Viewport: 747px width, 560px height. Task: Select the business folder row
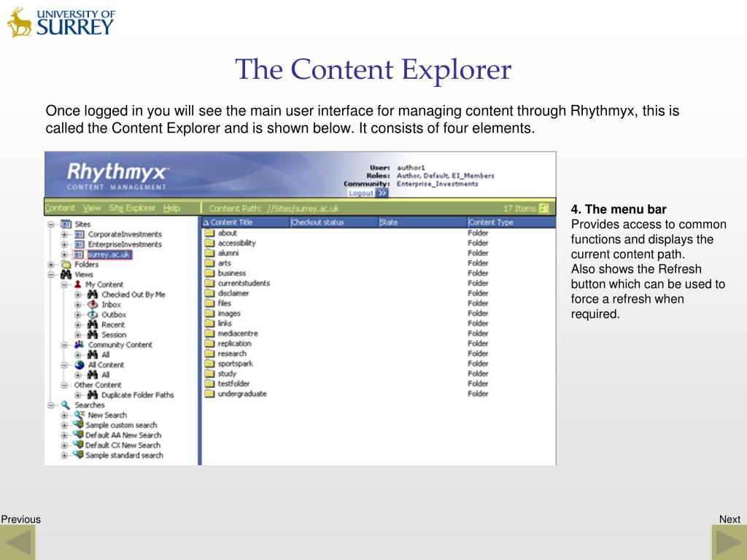coord(379,273)
